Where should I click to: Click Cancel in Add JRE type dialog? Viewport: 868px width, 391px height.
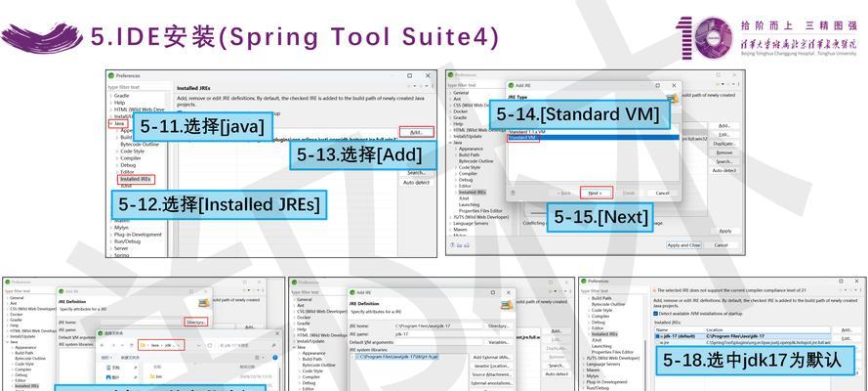click(663, 194)
